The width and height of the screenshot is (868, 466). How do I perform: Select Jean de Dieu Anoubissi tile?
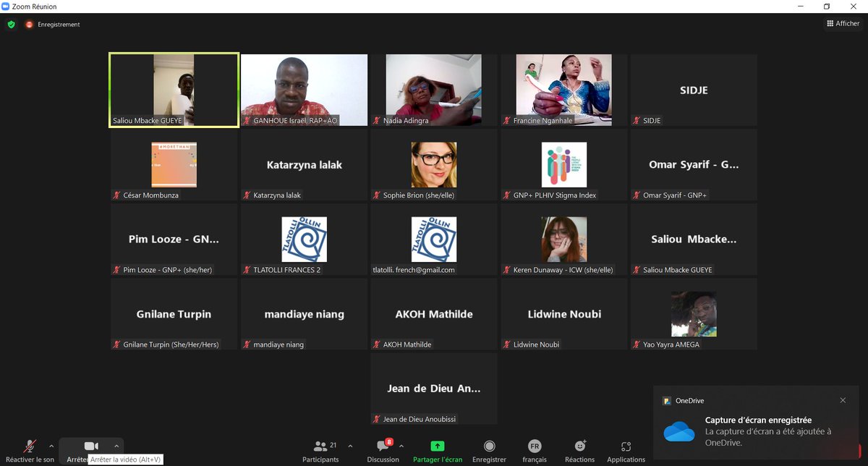pos(434,389)
